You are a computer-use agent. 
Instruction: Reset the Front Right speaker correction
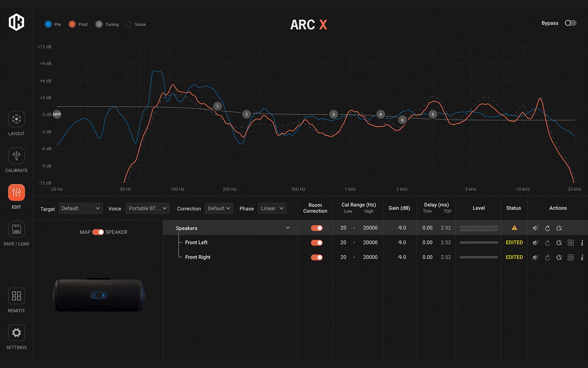(547, 257)
